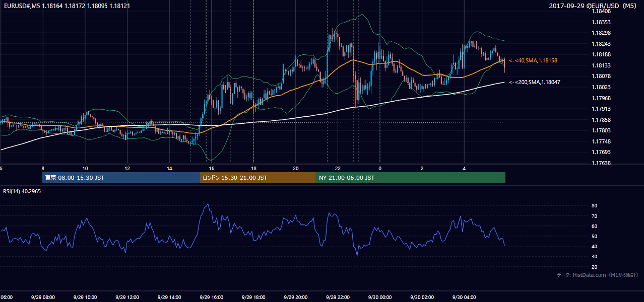Click price axis value 1.17858
The width and height of the screenshot is (644, 302).
tap(601, 120)
